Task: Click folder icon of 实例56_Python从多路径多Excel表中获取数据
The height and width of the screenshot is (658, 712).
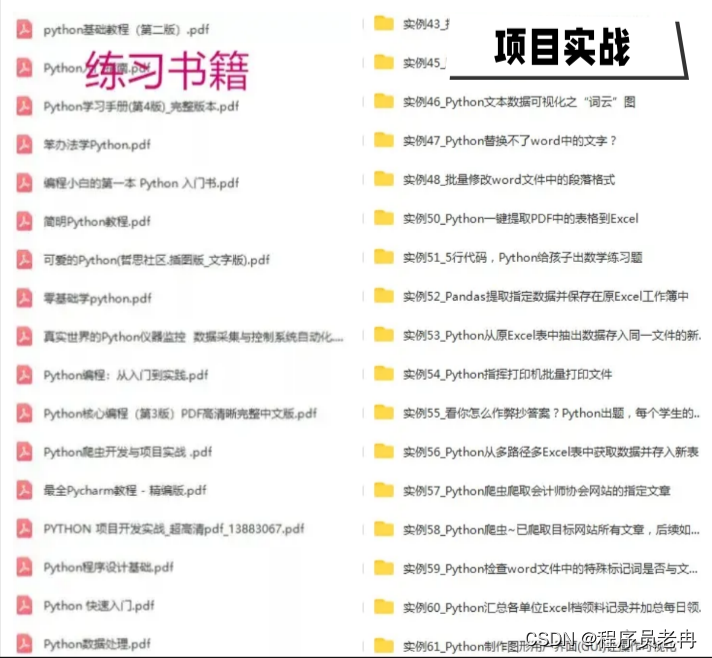Action: pyautogui.click(x=384, y=451)
